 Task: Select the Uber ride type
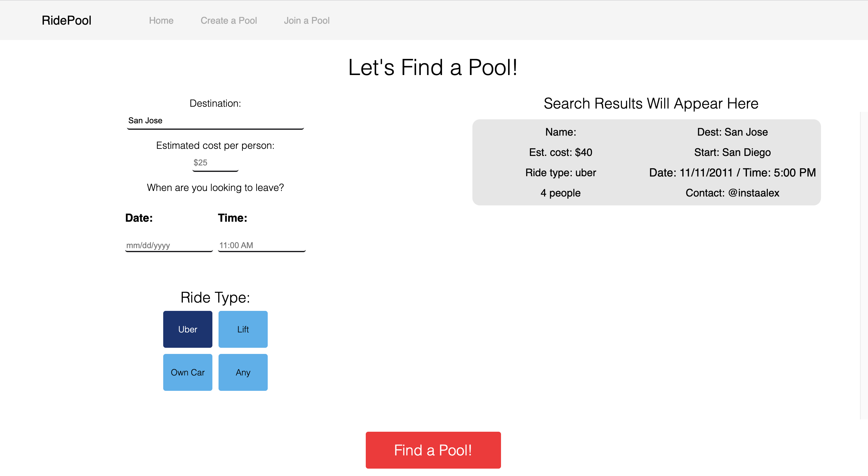coord(188,329)
